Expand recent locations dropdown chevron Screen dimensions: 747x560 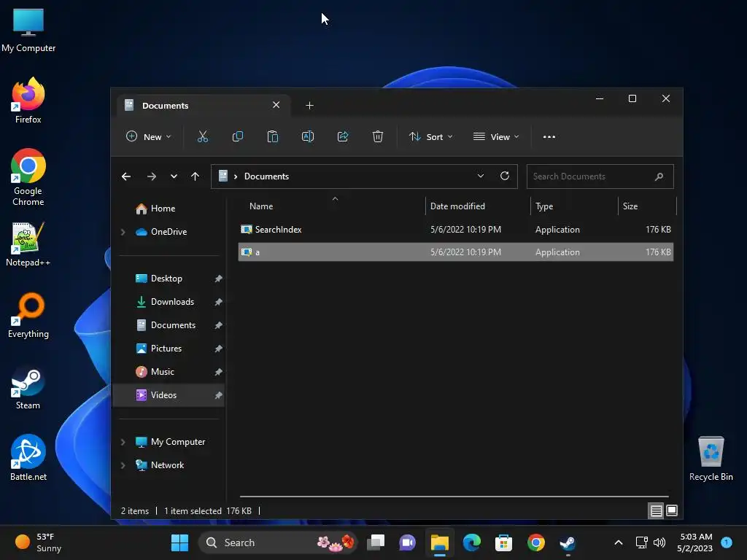[174, 176]
